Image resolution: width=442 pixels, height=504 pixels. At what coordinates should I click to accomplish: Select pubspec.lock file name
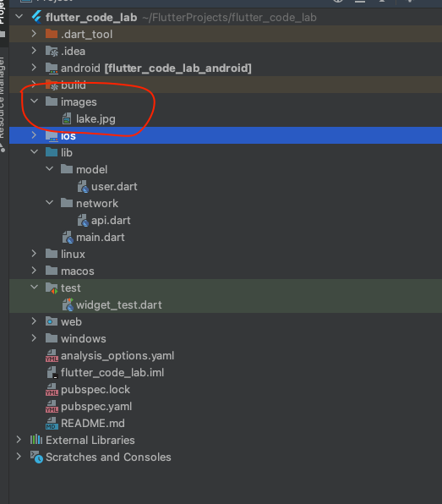click(95, 390)
